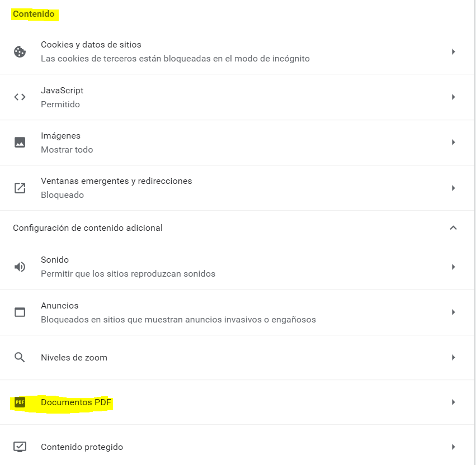Click the cookie icon
476x465 pixels.
20,51
